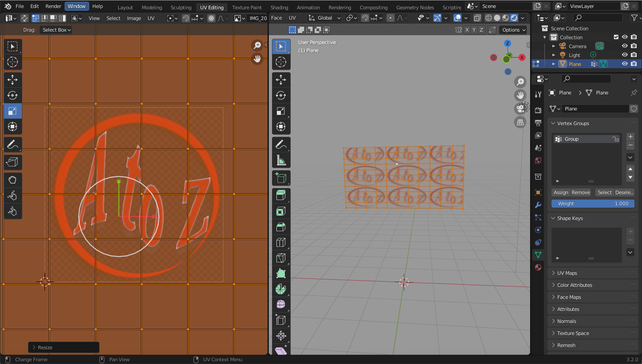Select the Relax tool in UV editor
642x364 pixels.
(13, 196)
